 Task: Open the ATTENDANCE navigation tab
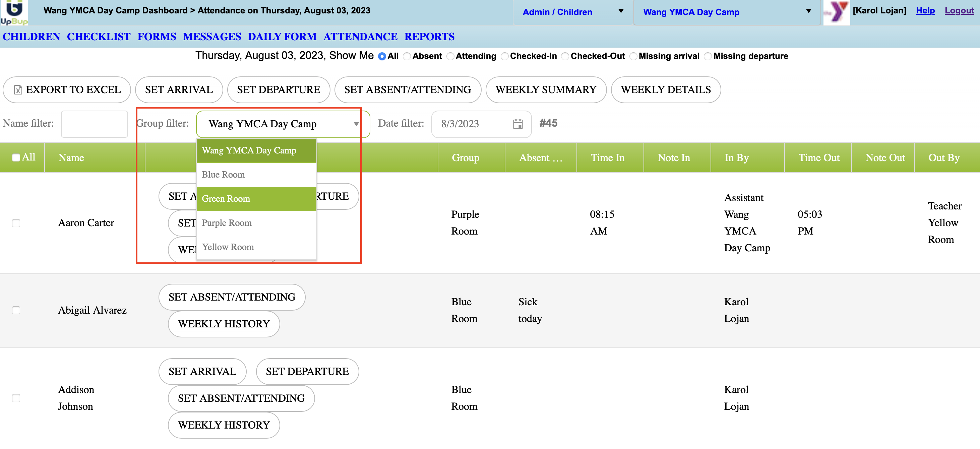tap(360, 37)
